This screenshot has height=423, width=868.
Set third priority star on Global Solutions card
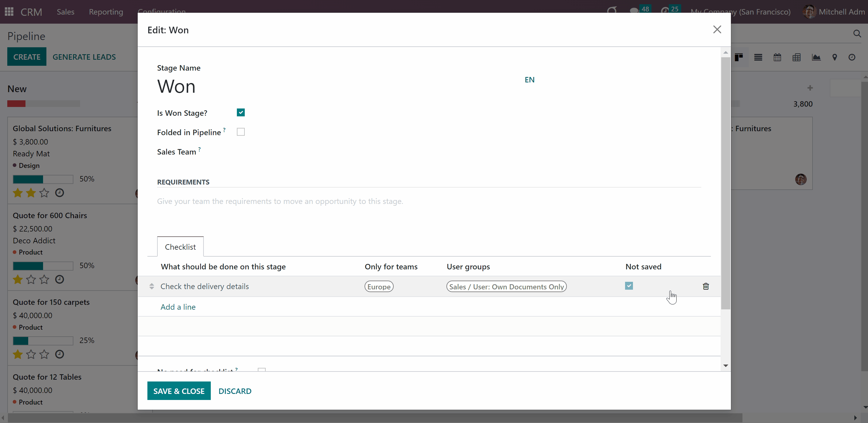click(x=44, y=193)
